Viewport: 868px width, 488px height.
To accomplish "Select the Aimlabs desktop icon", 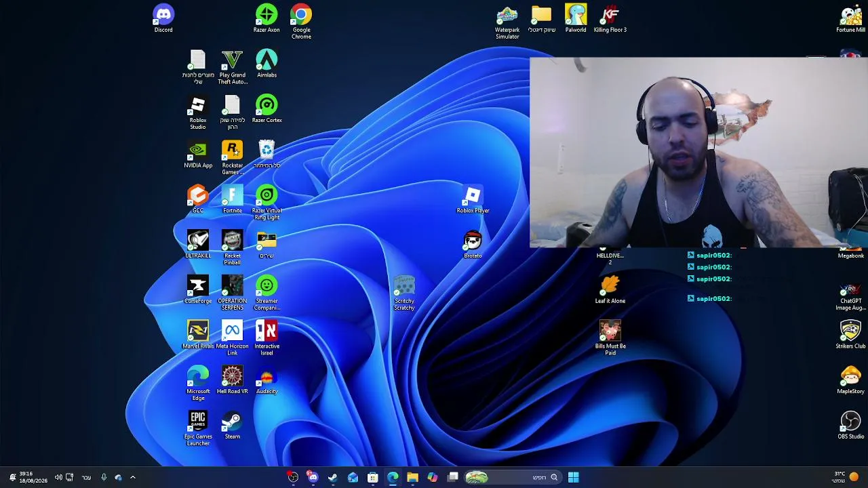I will [x=267, y=64].
